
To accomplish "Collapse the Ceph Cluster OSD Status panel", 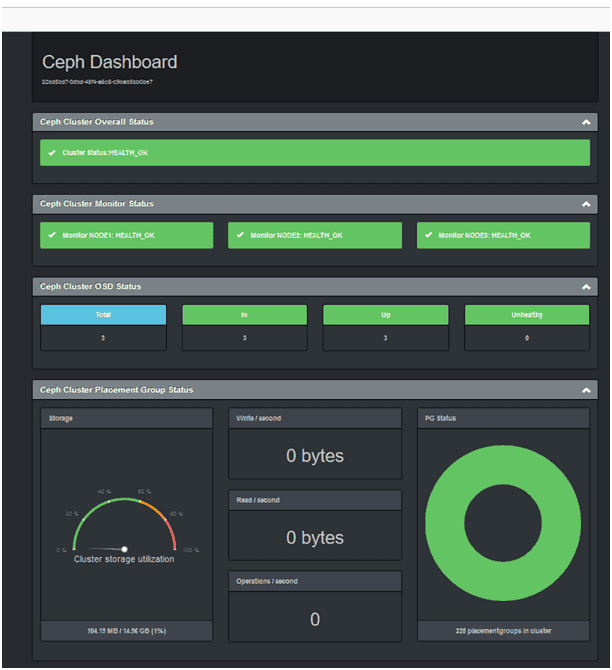I will (x=587, y=287).
